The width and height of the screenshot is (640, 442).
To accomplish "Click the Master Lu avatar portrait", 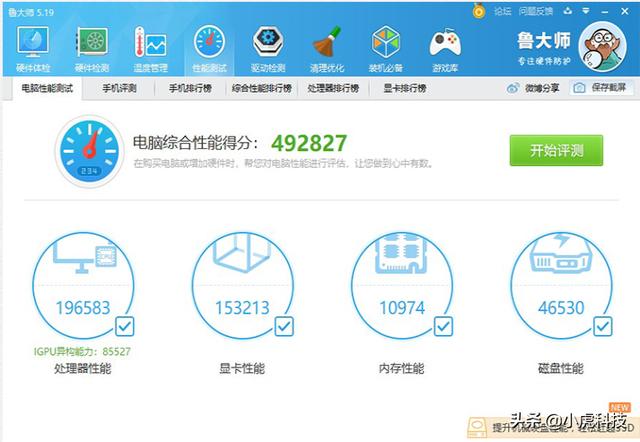I will pos(602,46).
